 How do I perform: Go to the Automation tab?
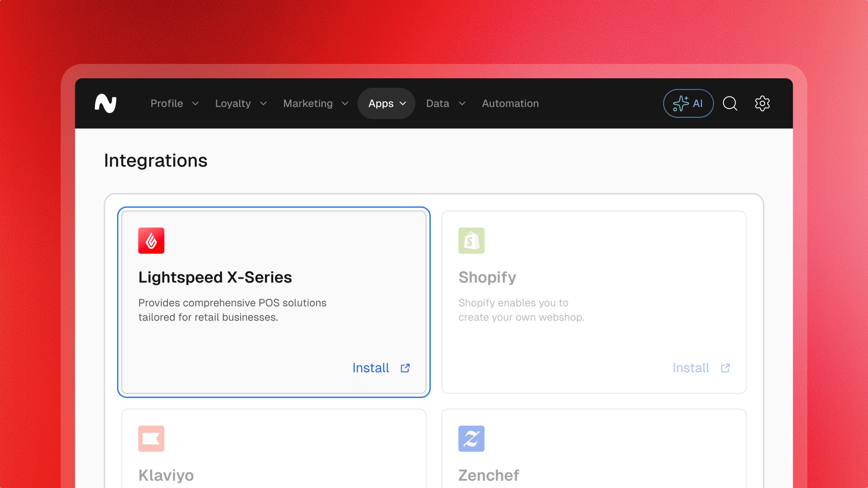pos(510,104)
